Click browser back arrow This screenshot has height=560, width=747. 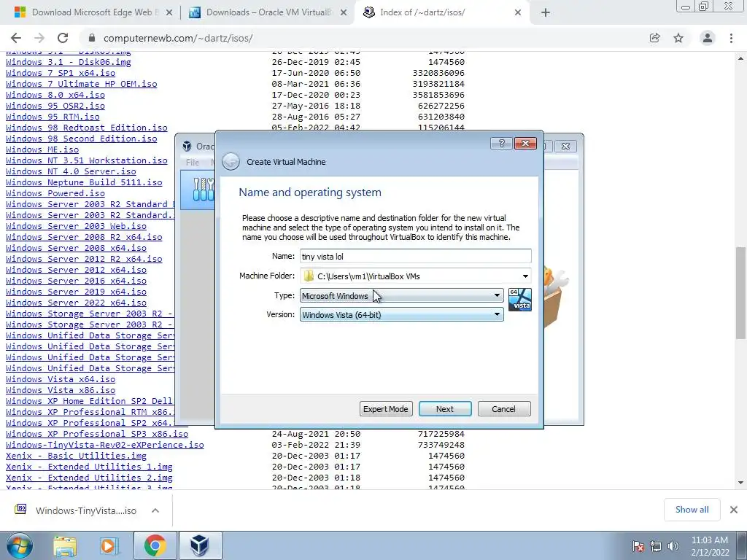(x=16, y=38)
